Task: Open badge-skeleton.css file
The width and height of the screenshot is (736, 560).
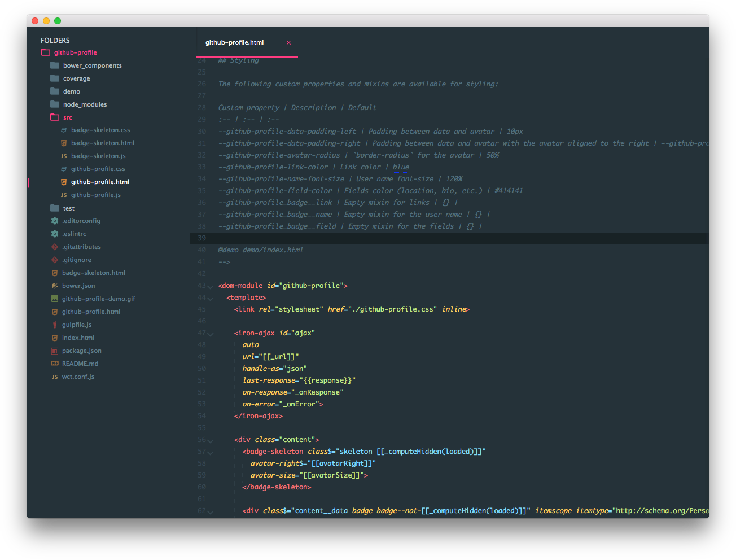Action: point(100,130)
